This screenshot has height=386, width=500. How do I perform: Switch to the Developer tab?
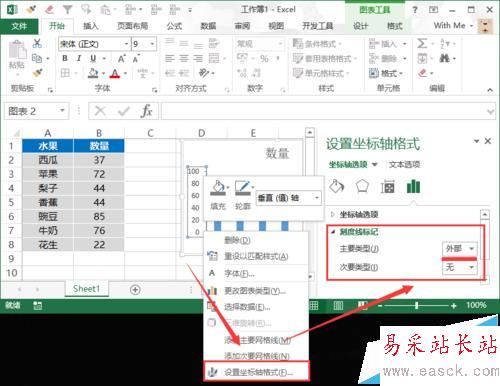pyautogui.click(x=317, y=26)
